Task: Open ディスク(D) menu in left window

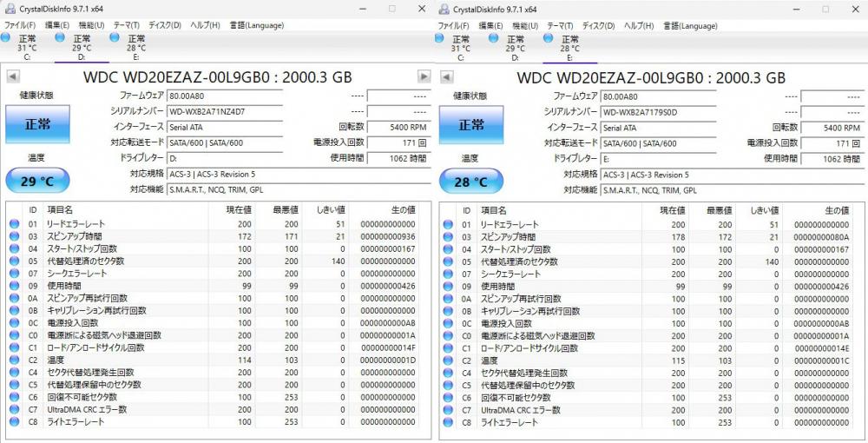Action: [164, 25]
